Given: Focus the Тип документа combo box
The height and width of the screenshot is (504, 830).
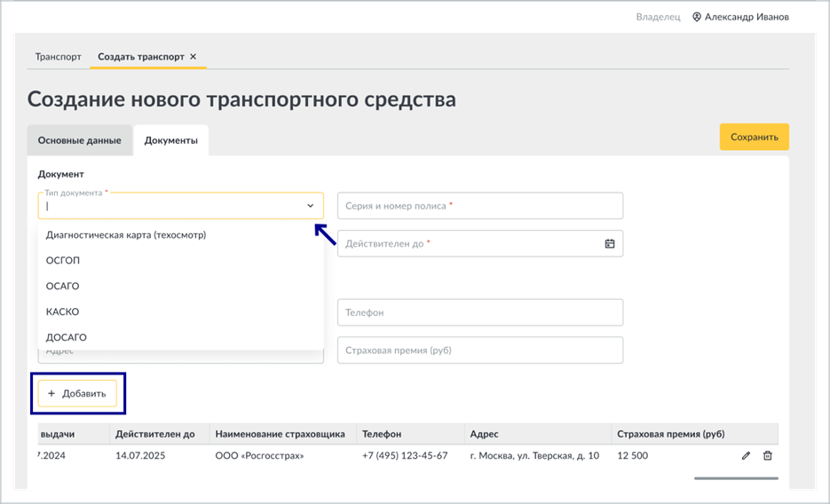Looking at the screenshot, I should pyautogui.click(x=180, y=206).
